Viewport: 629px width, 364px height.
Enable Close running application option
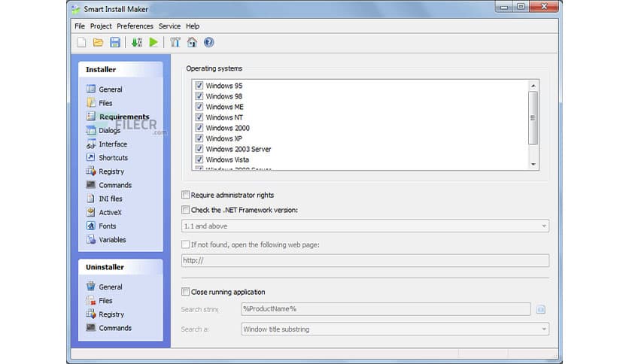pyautogui.click(x=186, y=292)
